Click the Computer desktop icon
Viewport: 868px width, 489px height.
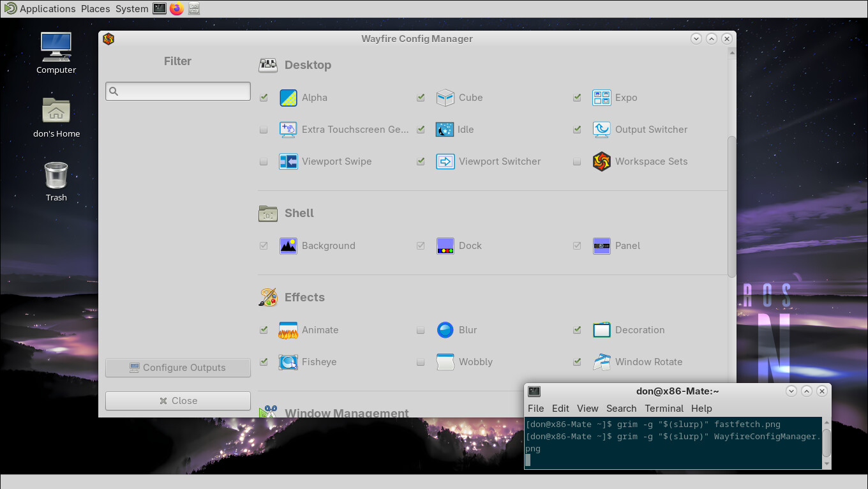pos(56,47)
